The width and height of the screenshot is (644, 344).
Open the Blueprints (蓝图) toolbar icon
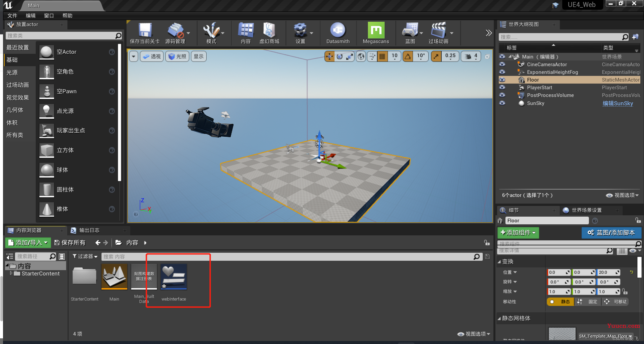click(x=410, y=33)
